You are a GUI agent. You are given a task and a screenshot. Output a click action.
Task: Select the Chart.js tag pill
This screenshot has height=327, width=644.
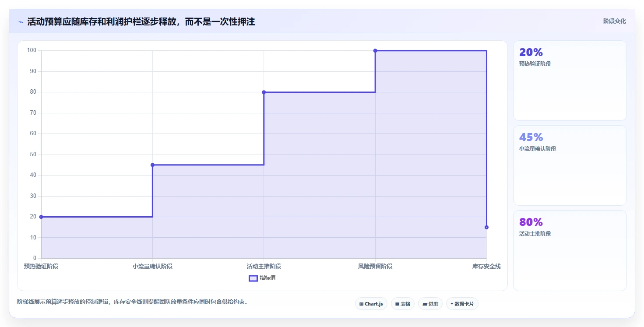371,304
